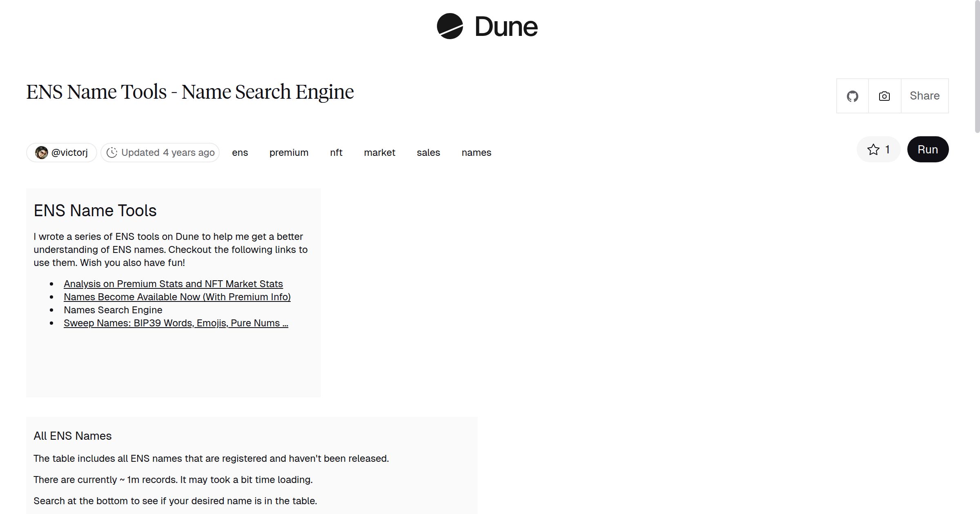The image size is (980, 514).
Task: Select the names tag
Action: [x=476, y=153]
